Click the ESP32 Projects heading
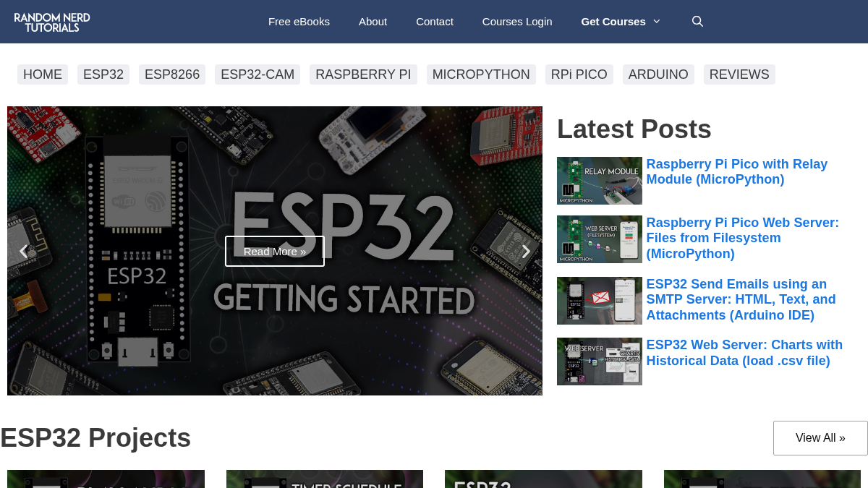This screenshot has width=868, height=488. click(95, 438)
